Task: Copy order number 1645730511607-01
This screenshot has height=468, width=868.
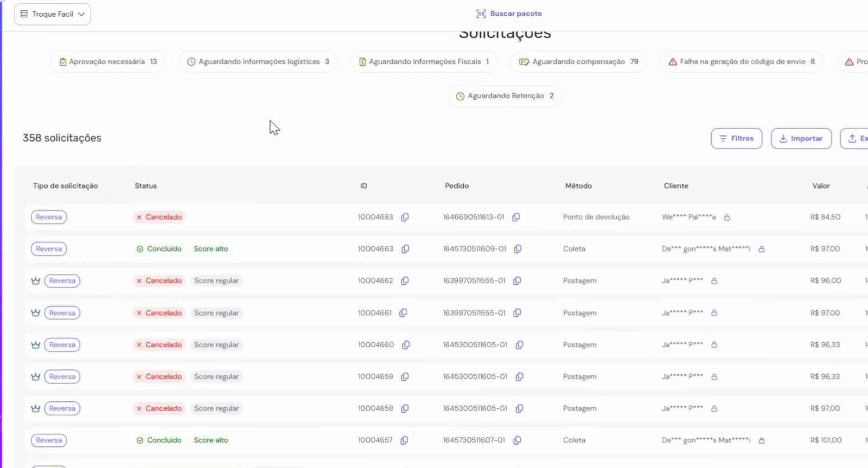Action: tap(517, 440)
